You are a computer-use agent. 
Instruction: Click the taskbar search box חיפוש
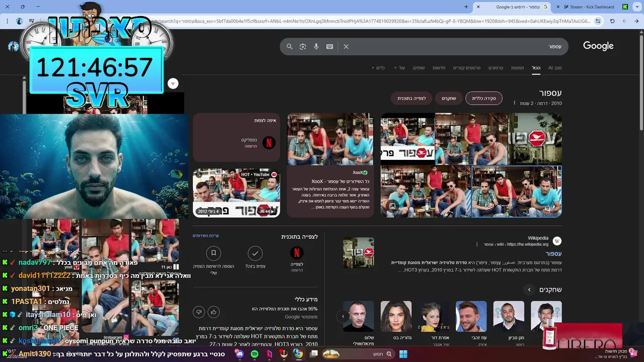click(x=358, y=354)
